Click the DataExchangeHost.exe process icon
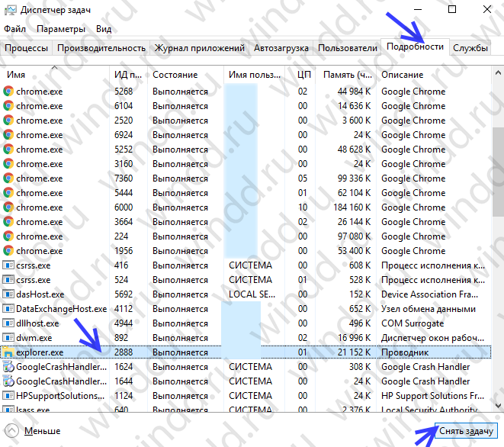The width and height of the screenshot is (504, 447). point(8,309)
